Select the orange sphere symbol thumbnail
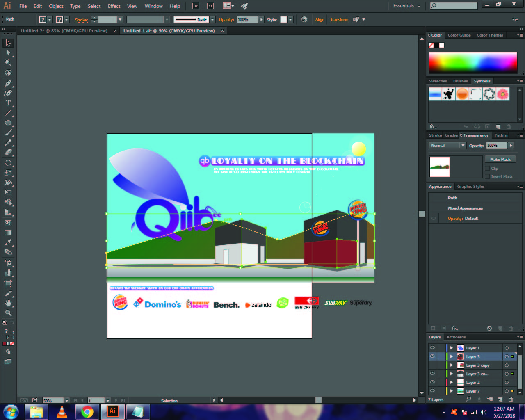The height and width of the screenshot is (420, 525). point(462,94)
